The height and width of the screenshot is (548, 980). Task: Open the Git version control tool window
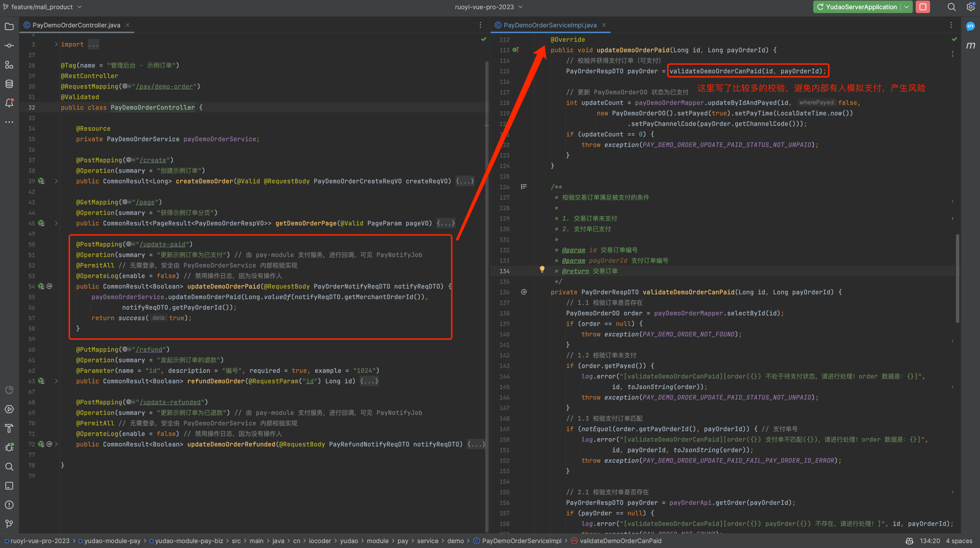coord(9,524)
